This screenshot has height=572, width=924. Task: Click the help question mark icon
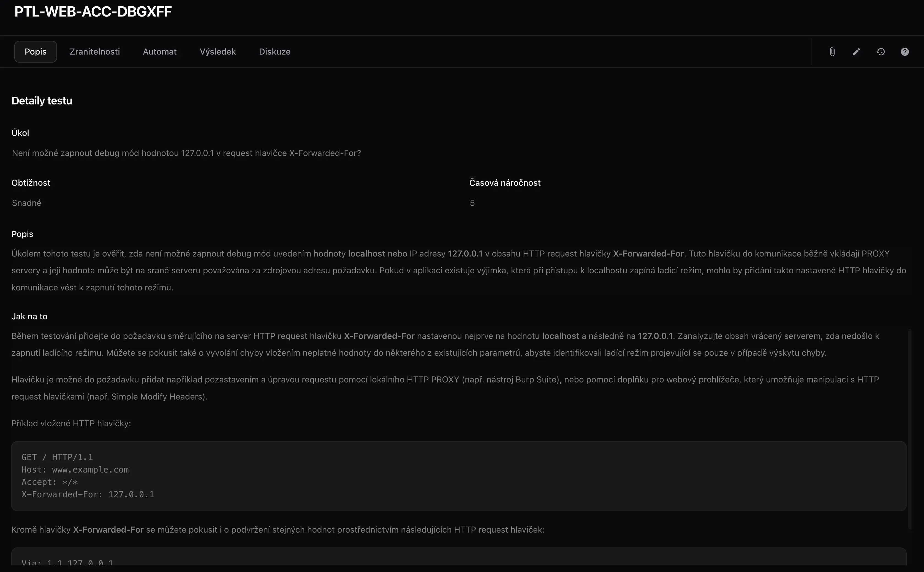click(905, 52)
